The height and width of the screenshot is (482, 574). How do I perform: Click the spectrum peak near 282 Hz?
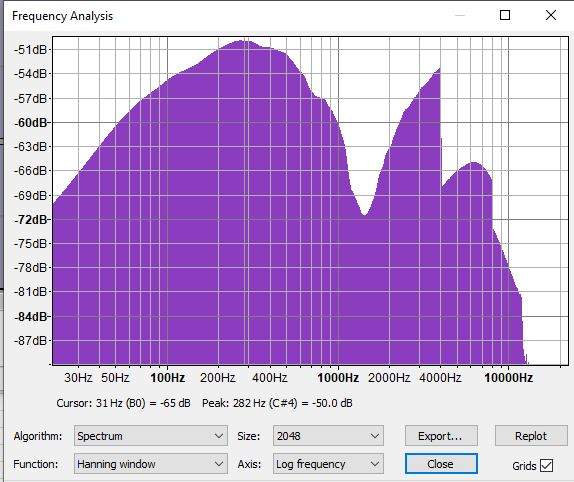pyautogui.click(x=242, y=41)
